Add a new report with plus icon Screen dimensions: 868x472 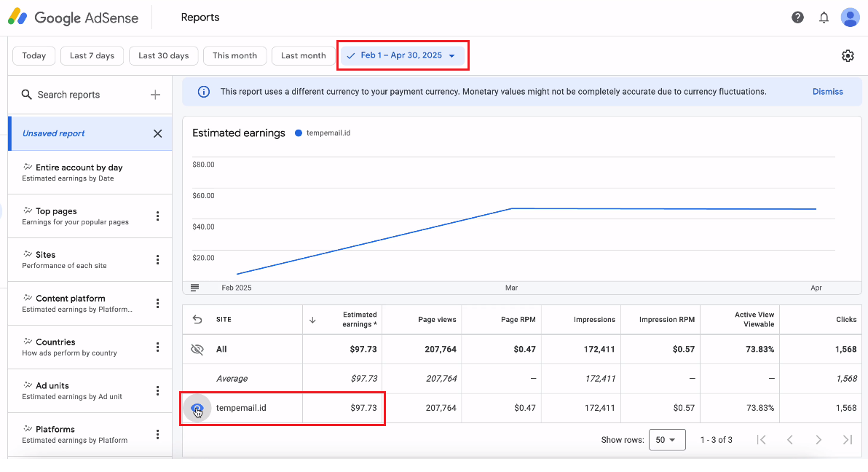point(155,95)
